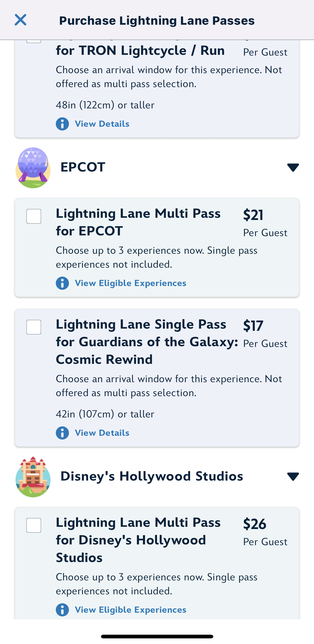View Eligible Experiences for Hollywood Studios
Image resolution: width=314 pixels, height=644 pixels.
130,610
